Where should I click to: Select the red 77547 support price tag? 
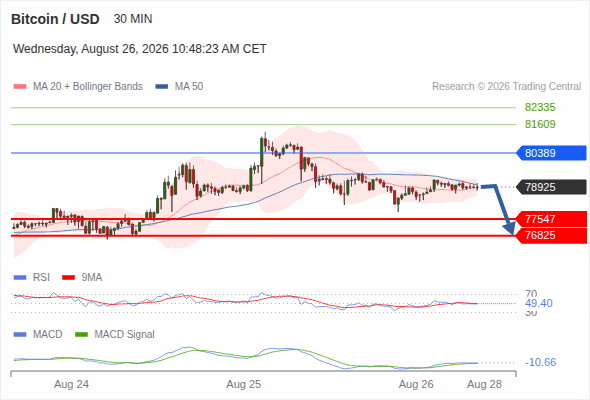(x=551, y=219)
